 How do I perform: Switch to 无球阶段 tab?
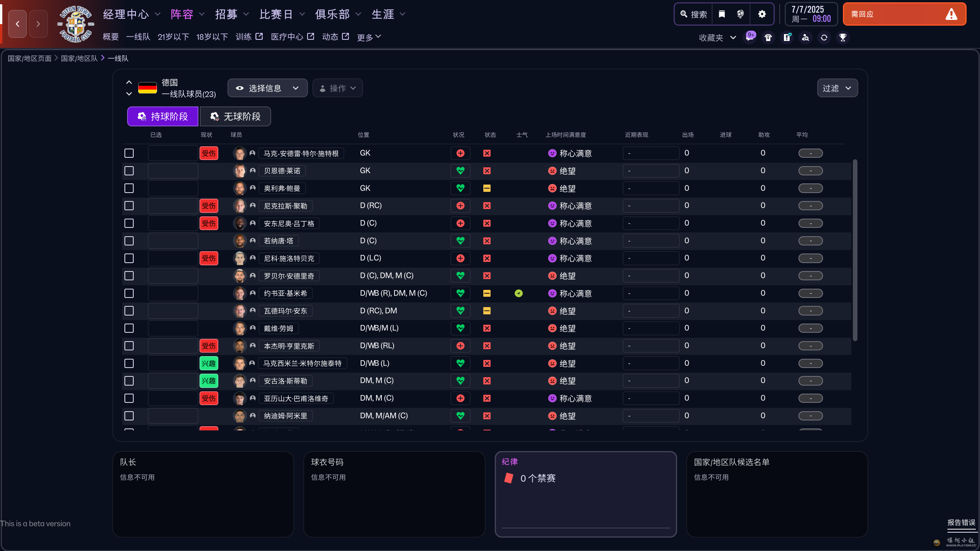tap(235, 116)
